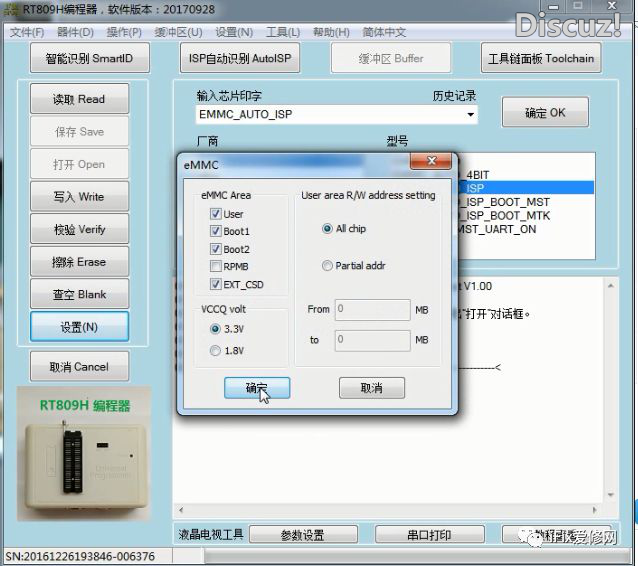Toggle the Boot1 checkbox

(x=216, y=231)
